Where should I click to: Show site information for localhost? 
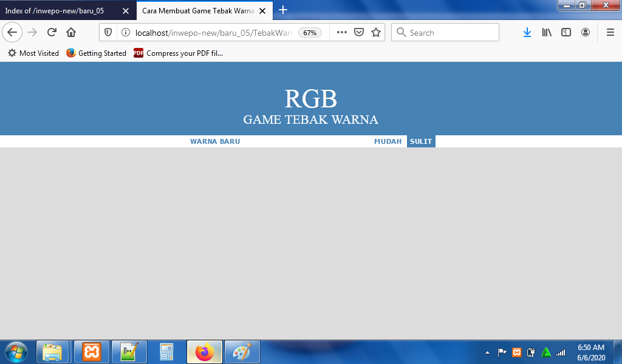tap(125, 33)
